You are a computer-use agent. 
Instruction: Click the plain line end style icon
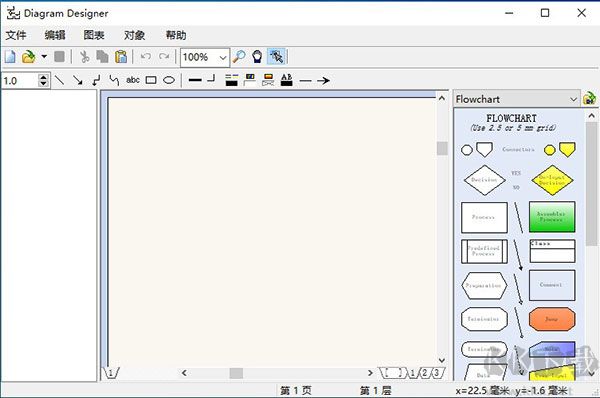click(x=305, y=80)
